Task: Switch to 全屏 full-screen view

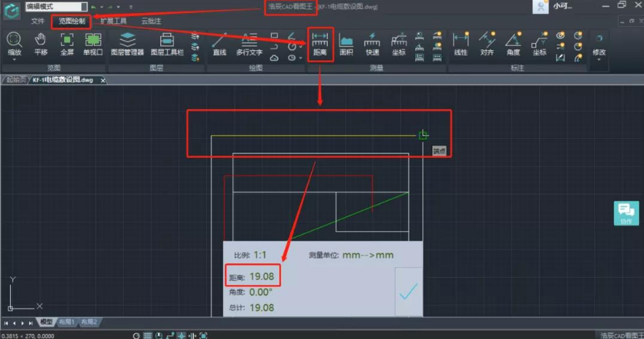Action: coord(67,44)
